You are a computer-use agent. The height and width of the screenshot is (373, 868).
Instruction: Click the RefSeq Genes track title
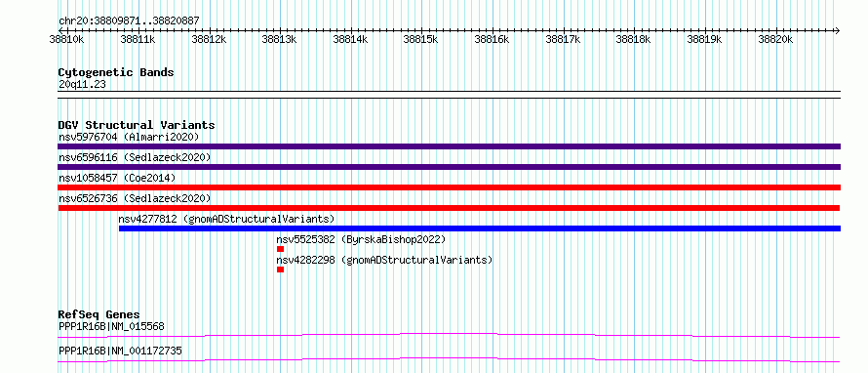99,314
